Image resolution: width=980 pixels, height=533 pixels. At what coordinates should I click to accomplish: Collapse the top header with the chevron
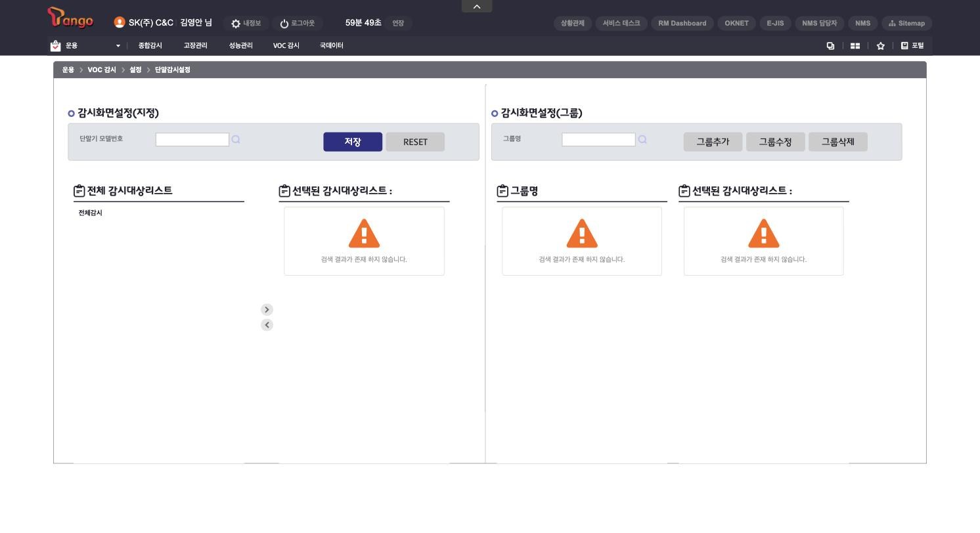477,6
